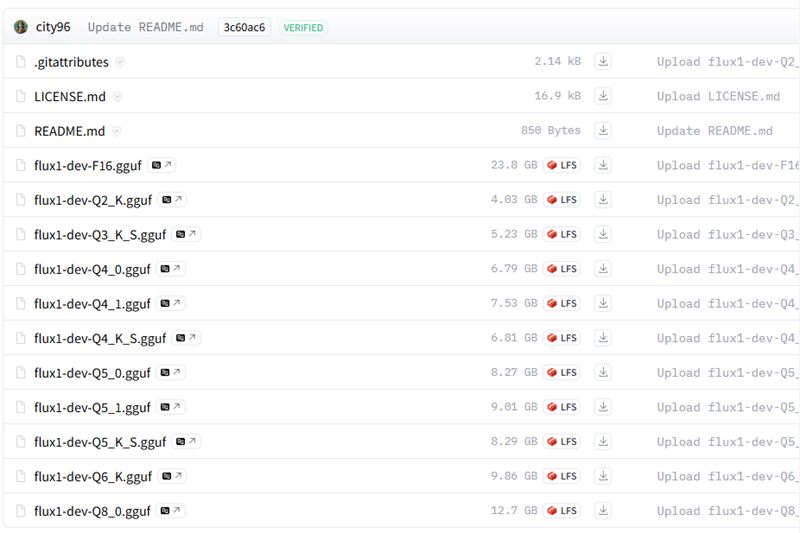Open the flux1-dev-Q8_0.gguf file

pos(92,511)
